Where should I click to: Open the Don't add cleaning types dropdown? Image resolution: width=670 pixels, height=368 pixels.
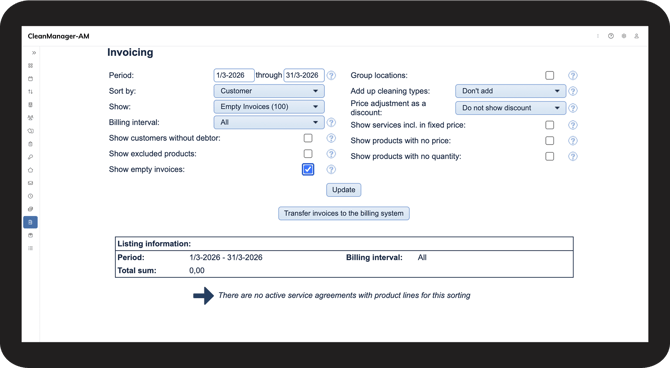pyautogui.click(x=511, y=91)
